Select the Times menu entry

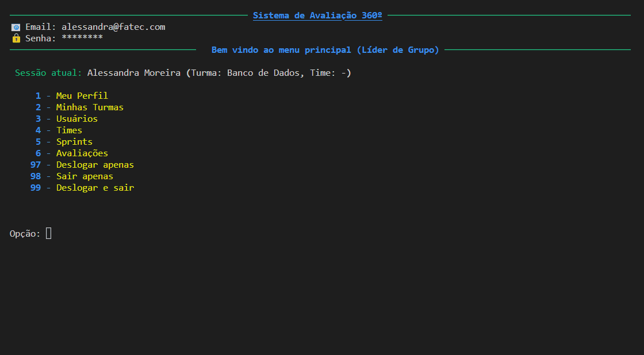click(69, 130)
